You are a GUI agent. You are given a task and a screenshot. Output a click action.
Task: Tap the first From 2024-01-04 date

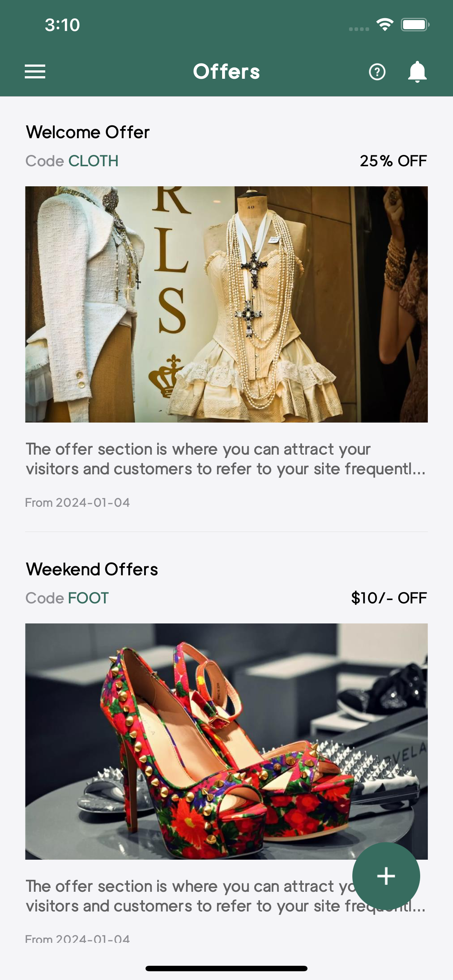78,502
